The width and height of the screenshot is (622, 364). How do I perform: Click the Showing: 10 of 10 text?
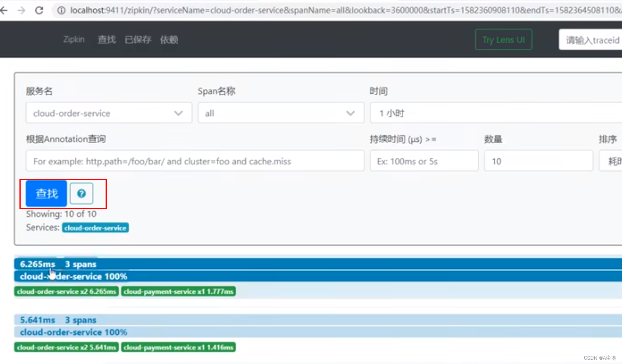[61, 214]
